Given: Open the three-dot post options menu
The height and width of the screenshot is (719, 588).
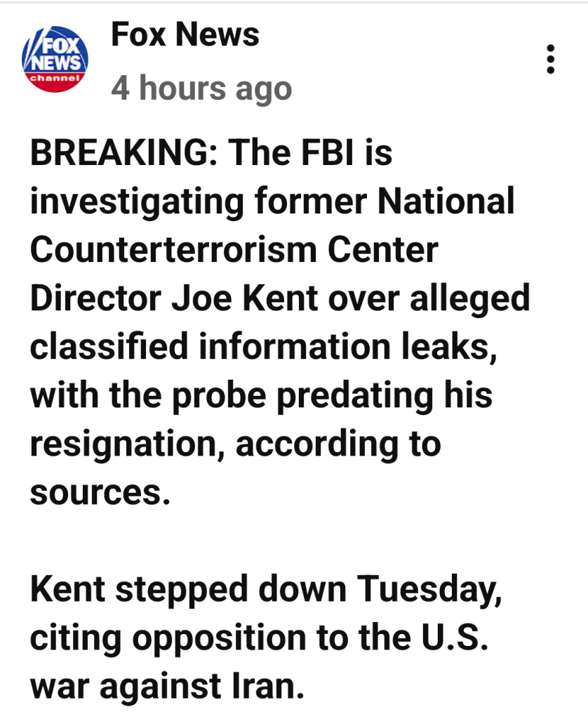Looking at the screenshot, I should (551, 60).
